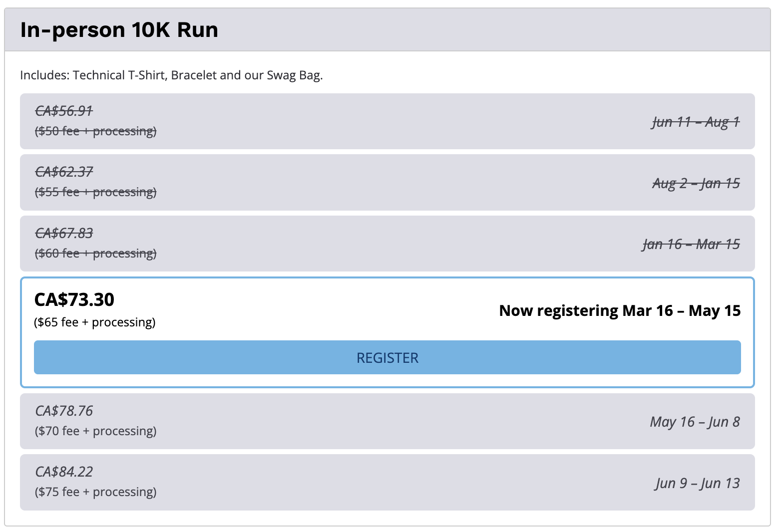Click the May 16 – Jun 8 date range
777x532 pixels.
695,422
